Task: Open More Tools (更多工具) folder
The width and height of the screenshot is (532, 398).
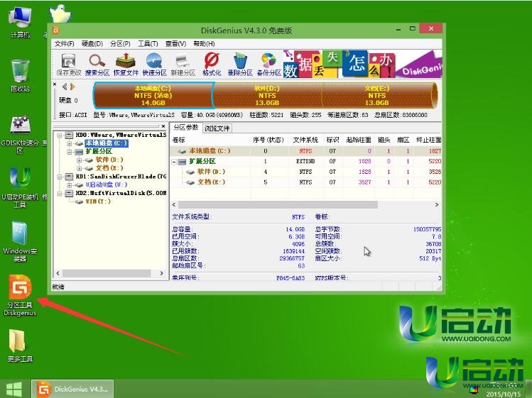Action: (x=20, y=345)
